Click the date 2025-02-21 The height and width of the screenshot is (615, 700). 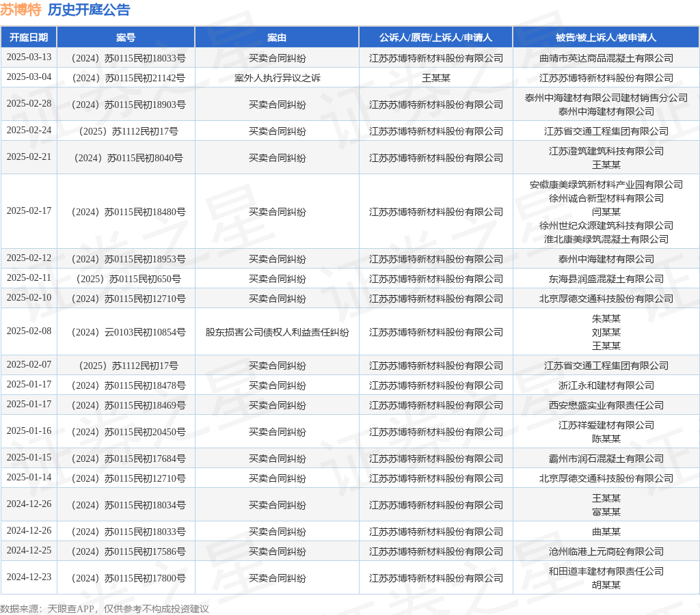click(29, 157)
